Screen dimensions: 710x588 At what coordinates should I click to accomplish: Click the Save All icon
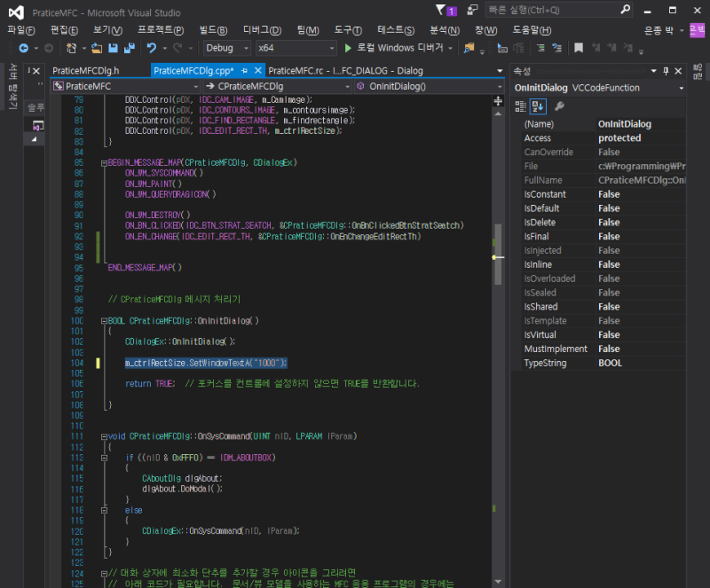[x=130, y=48]
